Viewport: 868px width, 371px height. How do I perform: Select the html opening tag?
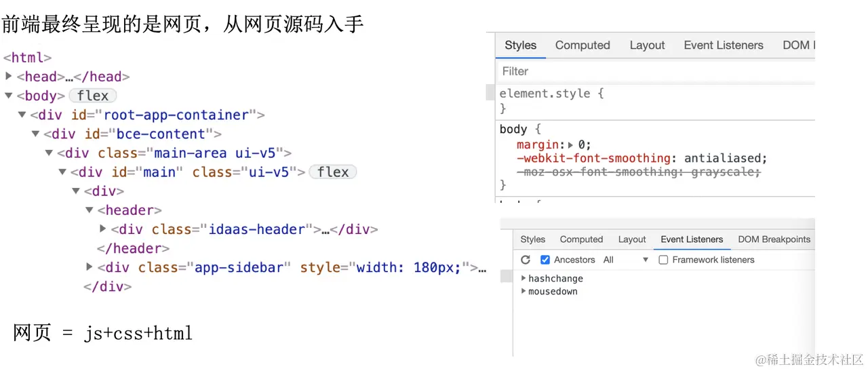click(28, 58)
